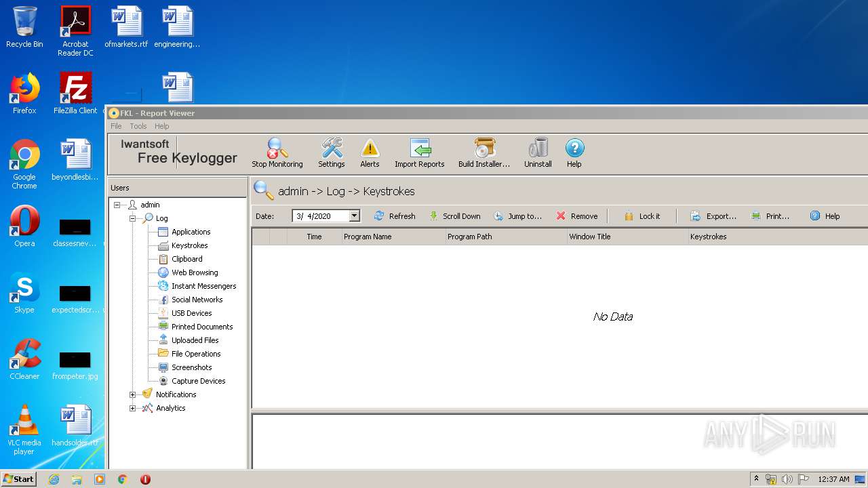Open the File Operations log
Image resolution: width=868 pixels, height=488 pixels.
(196, 354)
